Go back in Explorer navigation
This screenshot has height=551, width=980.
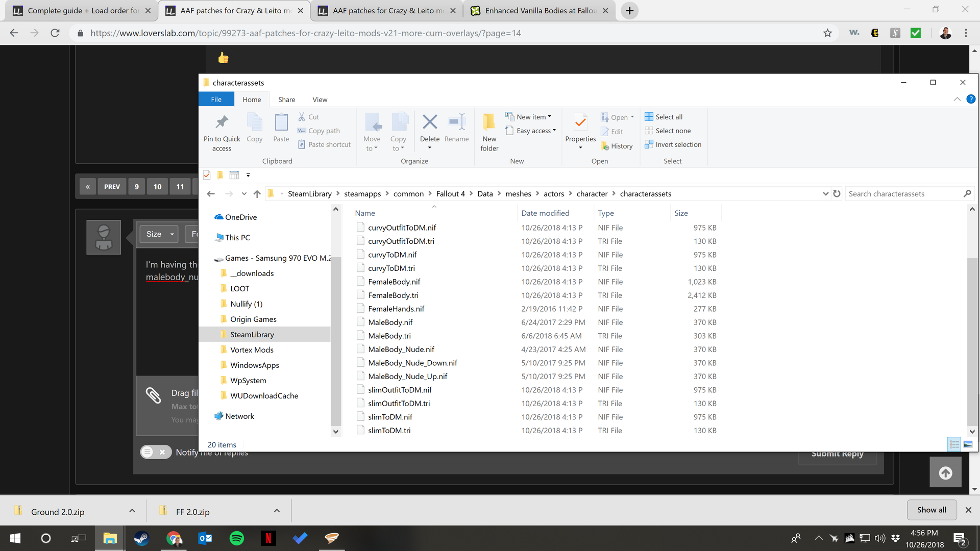pos(211,194)
